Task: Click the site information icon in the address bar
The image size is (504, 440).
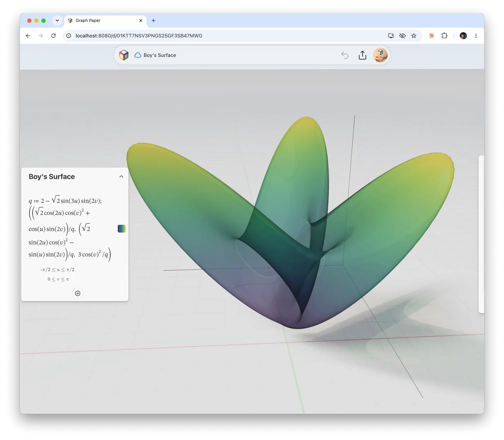Action: point(69,36)
